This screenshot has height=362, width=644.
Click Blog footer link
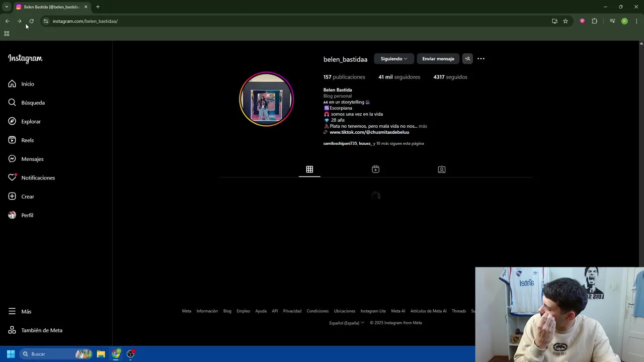(227, 311)
